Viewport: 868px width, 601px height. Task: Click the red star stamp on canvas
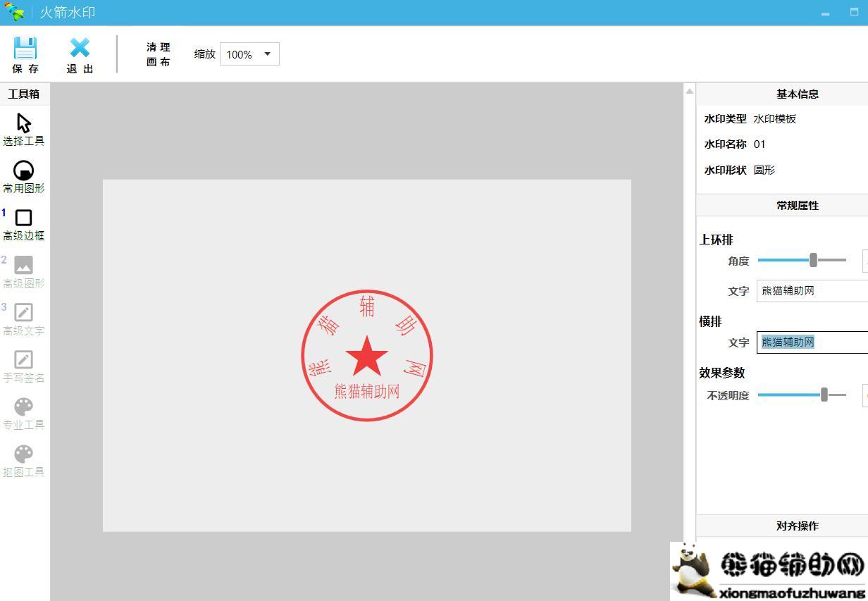366,356
